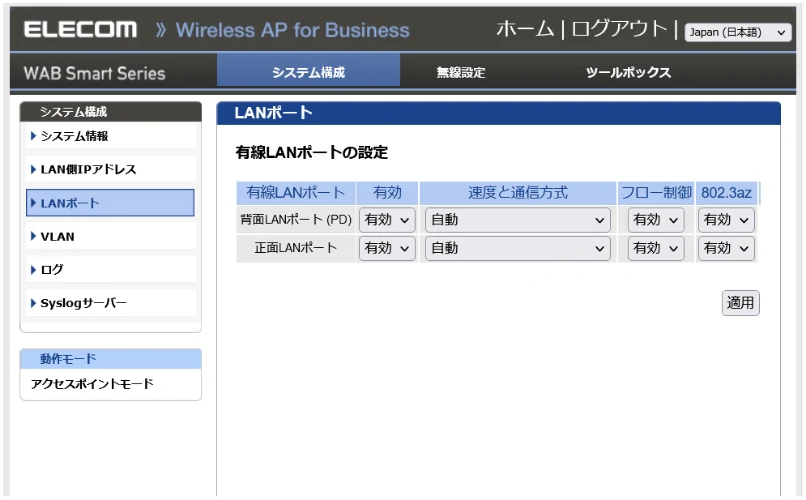The image size is (806, 500).
Task: Open the Japan (日本語) language dropdown
Action: click(738, 32)
